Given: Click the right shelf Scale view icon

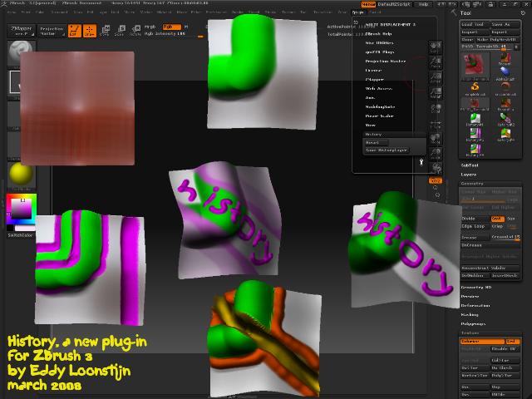Looking at the screenshot, I should click(436, 154).
